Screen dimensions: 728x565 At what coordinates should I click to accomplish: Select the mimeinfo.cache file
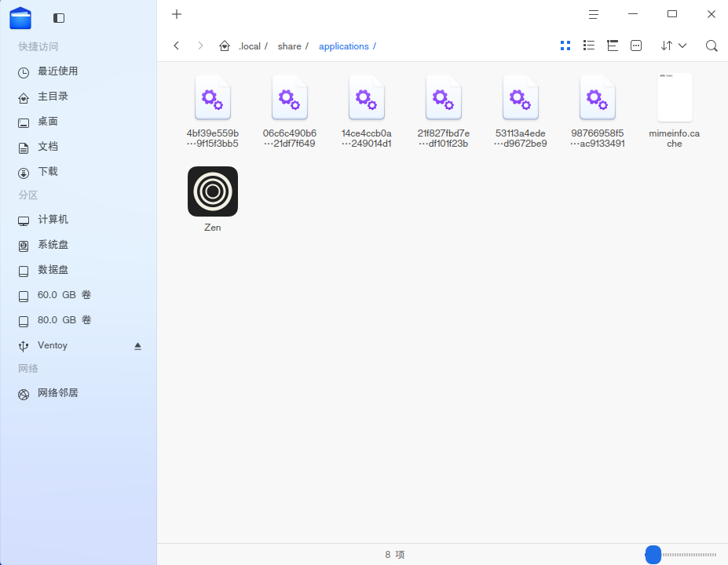[x=675, y=111]
